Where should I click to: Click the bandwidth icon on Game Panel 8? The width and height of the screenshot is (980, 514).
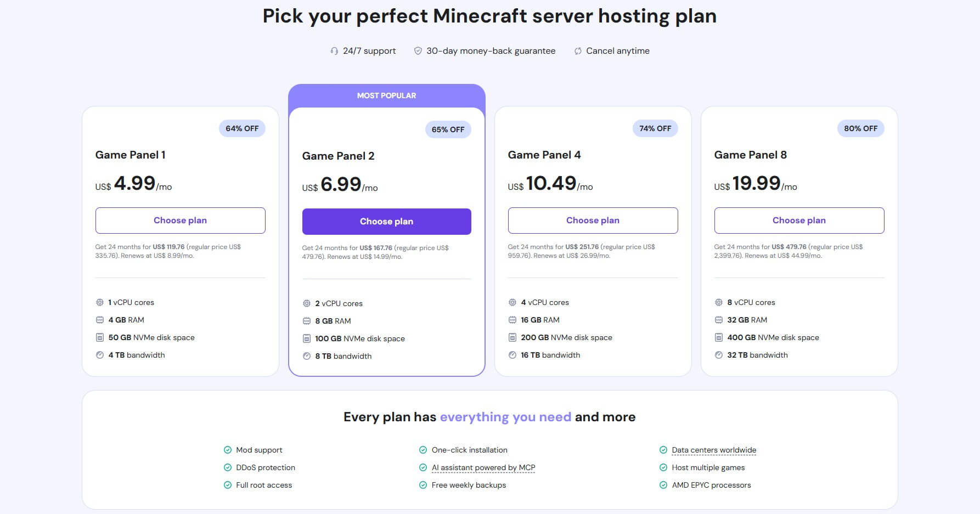(718, 355)
